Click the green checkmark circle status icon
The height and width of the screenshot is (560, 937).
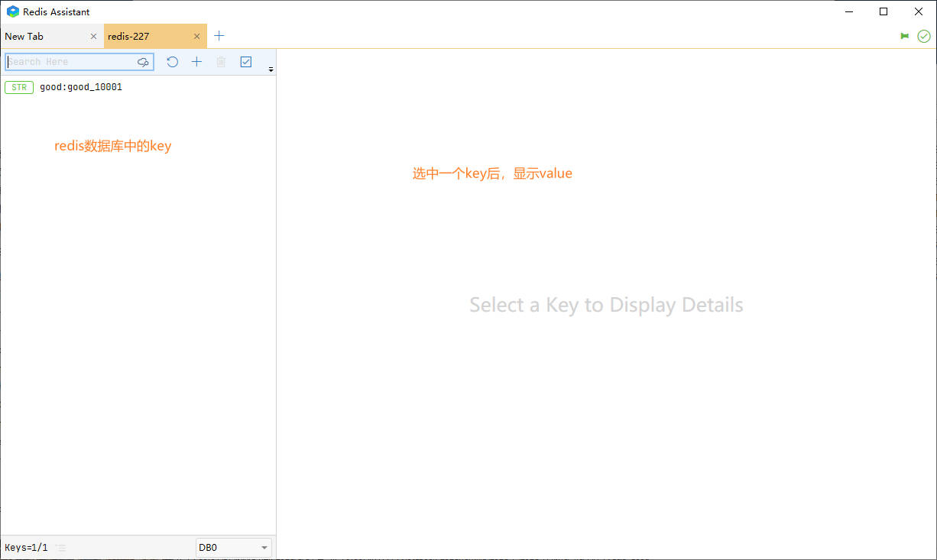point(924,36)
